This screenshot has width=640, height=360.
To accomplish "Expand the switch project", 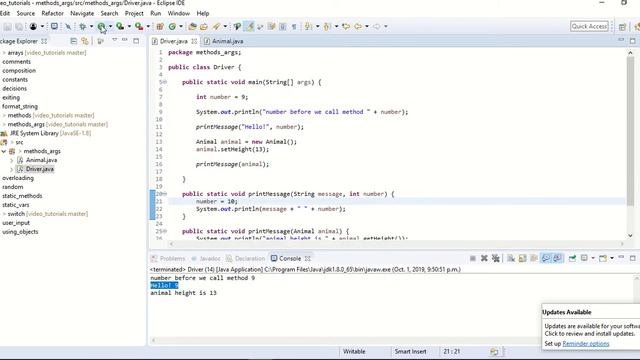I will pyautogui.click(x=4, y=214).
